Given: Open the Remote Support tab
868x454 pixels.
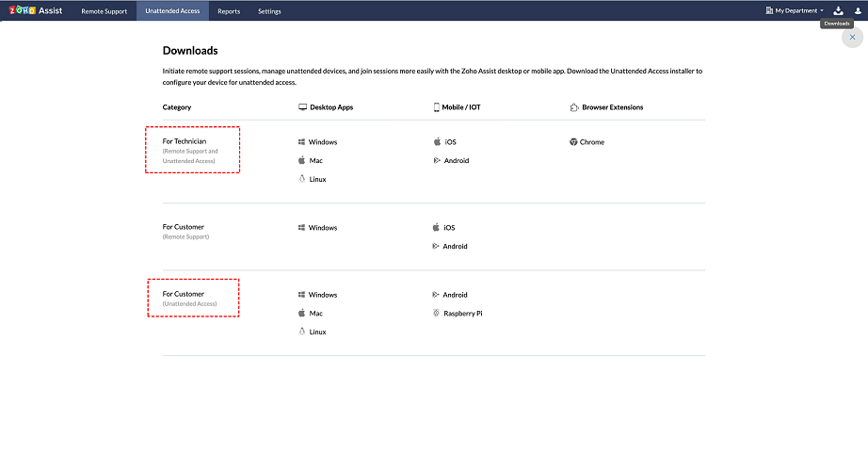Looking at the screenshot, I should coord(104,11).
